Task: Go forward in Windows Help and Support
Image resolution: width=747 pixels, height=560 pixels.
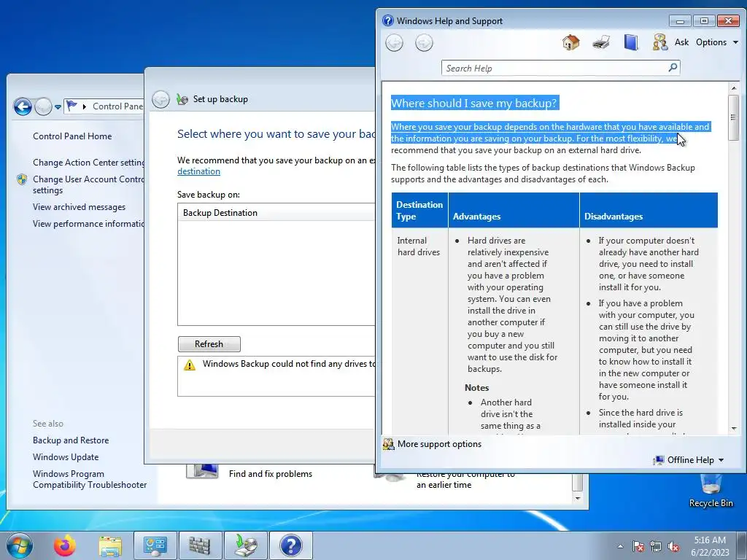Action: coord(424,43)
